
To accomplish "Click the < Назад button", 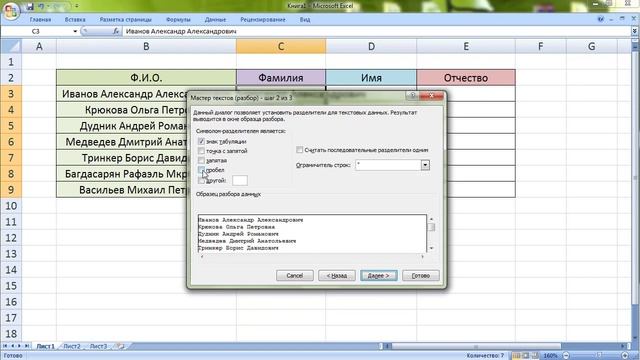I will 337,276.
